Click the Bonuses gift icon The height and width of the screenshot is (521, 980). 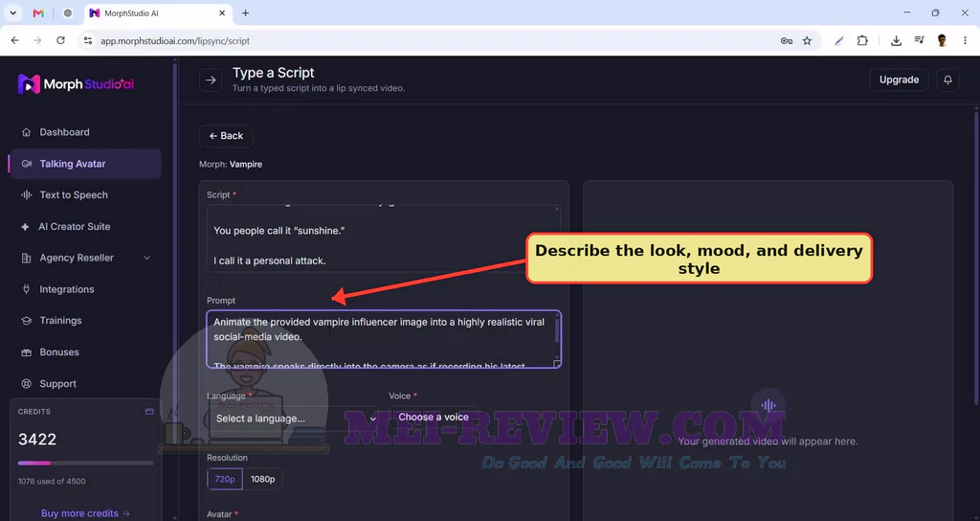coord(26,352)
